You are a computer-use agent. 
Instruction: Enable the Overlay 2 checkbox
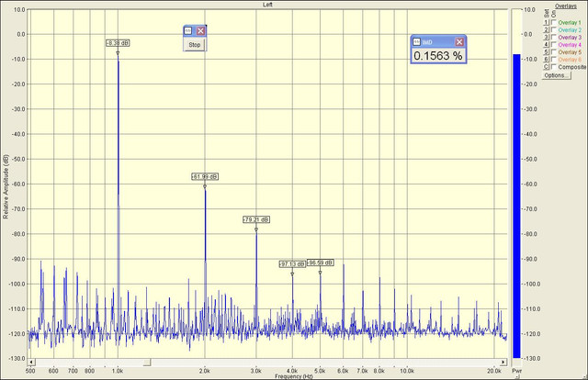pyautogui.click(x=553, y=29)
